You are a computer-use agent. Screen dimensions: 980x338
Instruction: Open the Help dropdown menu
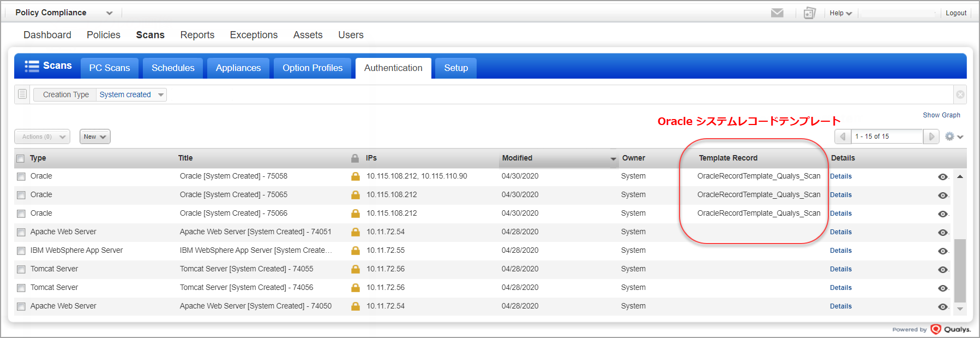pos(840,13)
